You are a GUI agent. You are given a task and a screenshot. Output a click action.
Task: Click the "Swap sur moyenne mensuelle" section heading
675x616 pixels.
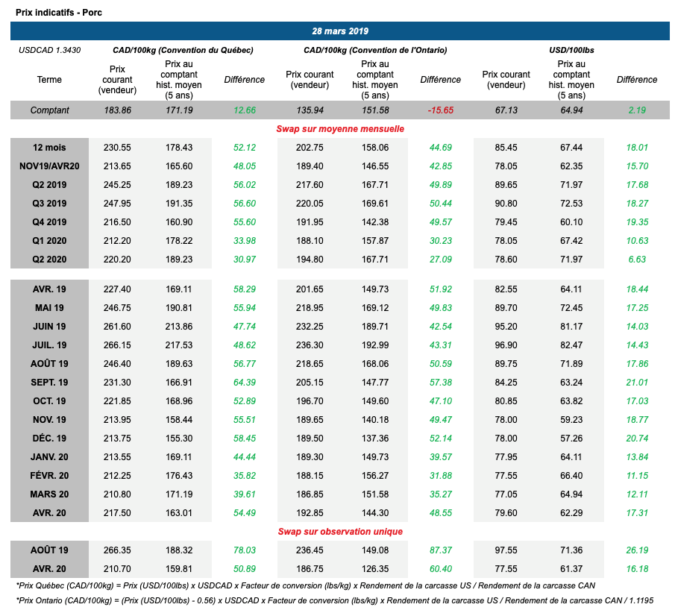[340, 129]
